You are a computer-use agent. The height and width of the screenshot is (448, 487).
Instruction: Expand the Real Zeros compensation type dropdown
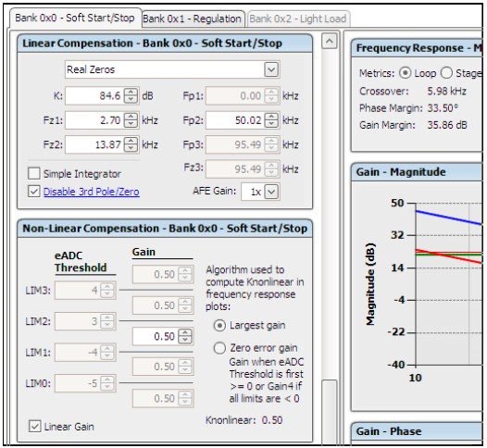click(x=271, y=69)
